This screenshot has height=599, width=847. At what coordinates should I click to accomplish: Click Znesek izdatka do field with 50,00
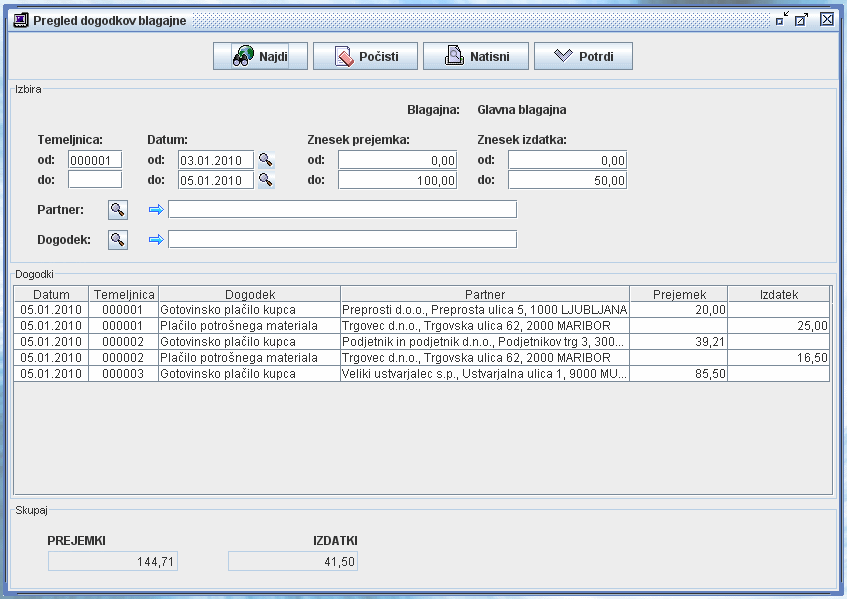click(x=567, y=180)
